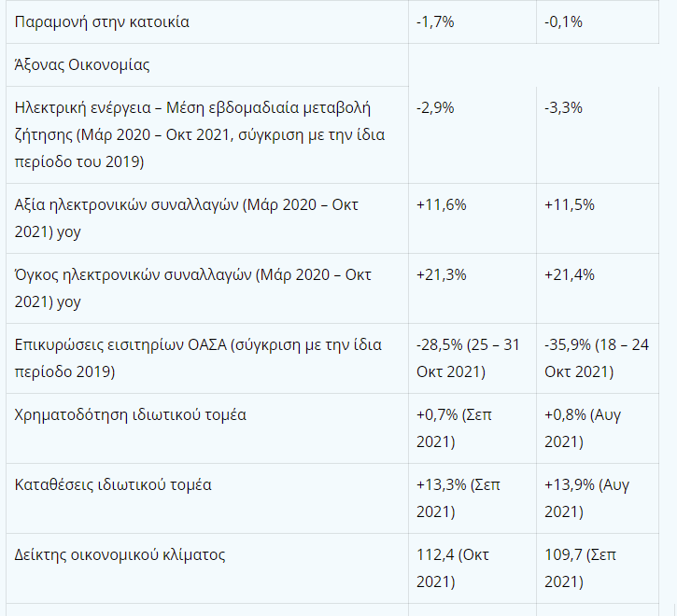Select the 112,4 (Οκτ 2021) index cell

pos(452,567)
